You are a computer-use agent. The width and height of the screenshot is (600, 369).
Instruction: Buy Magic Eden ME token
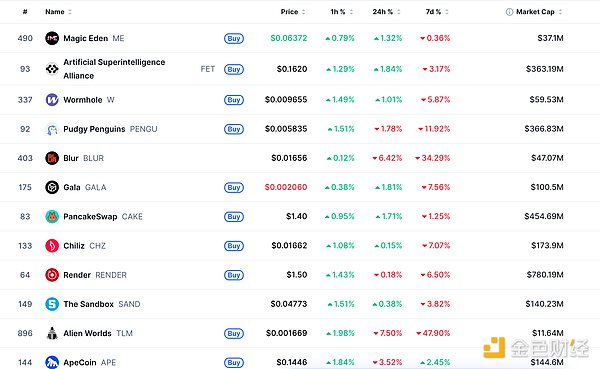click(234, 38)
